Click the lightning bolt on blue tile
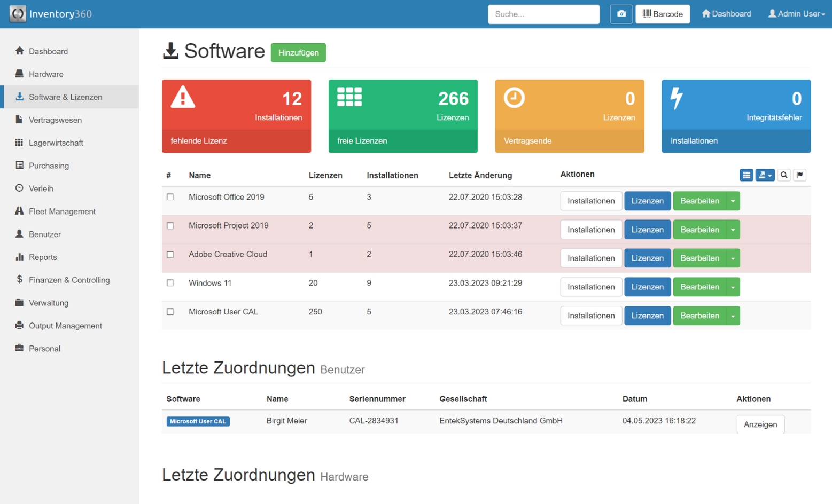Screen dimensions: 832x504 tap(677, 98)
